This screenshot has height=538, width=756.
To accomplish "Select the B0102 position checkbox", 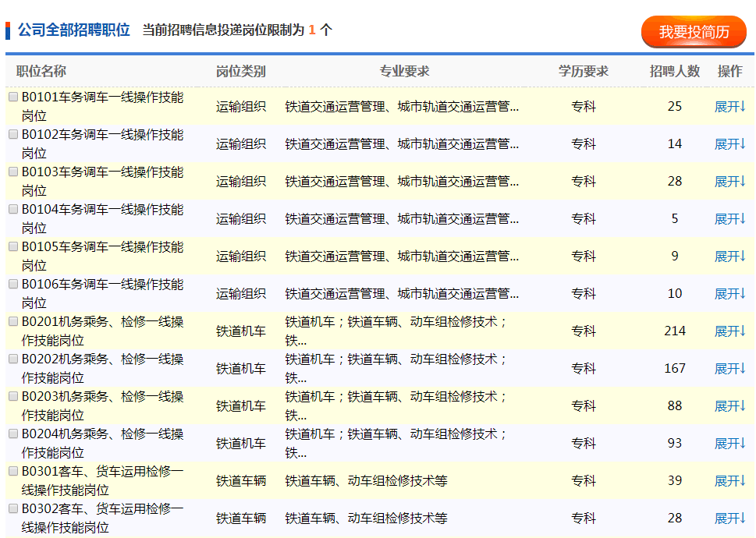I will pyautogui.click(x=13, y=135).
